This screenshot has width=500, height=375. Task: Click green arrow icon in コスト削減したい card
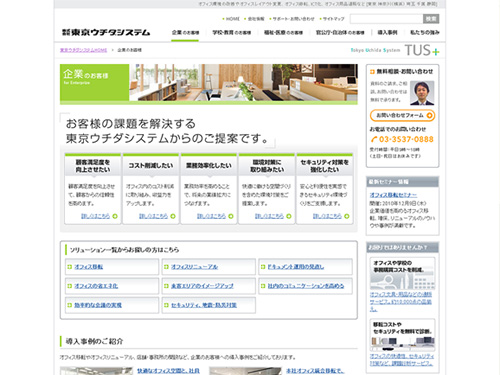coord(173,216)
